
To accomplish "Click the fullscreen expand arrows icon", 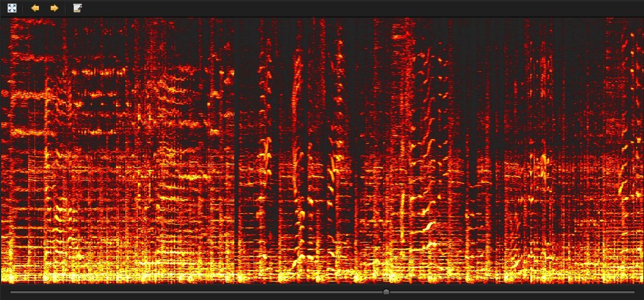I will pos(12,8).
